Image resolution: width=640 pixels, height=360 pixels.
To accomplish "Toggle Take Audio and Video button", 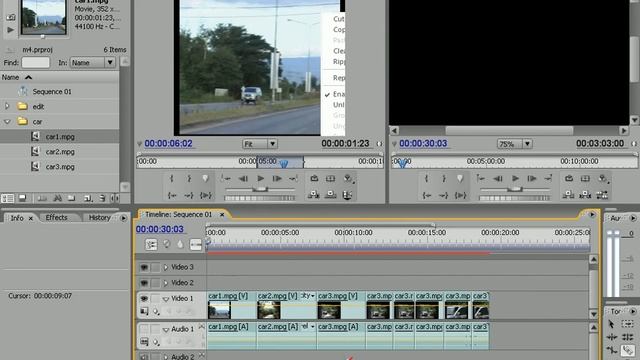I will 347,195.
